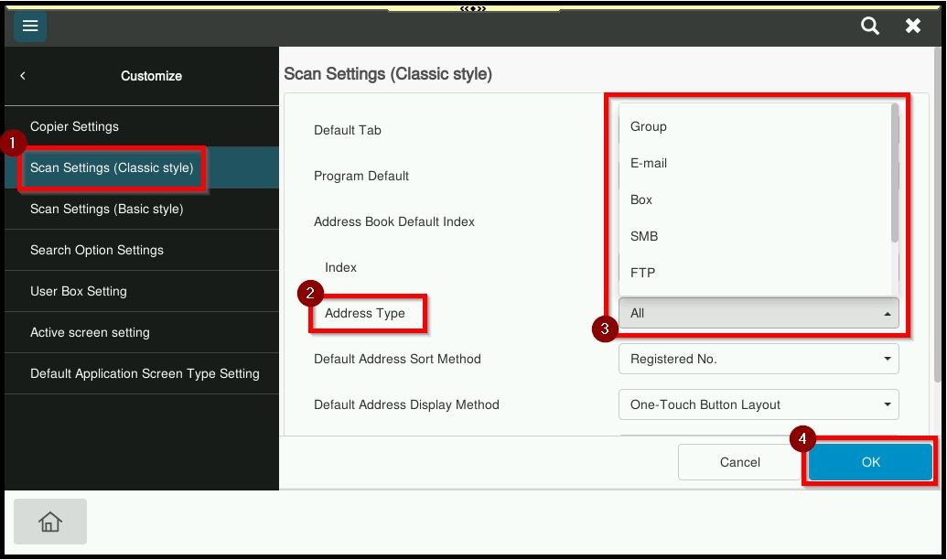Open Default Application Screen Type Setting
The height and width of the screenshot is (560, 947).
tap(144, 373)
